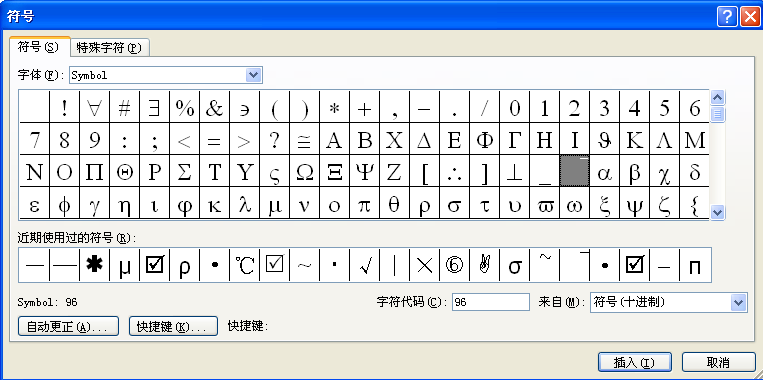
Task: Select the circled six ⑥ recent symbol
Action: coord(454,265)
